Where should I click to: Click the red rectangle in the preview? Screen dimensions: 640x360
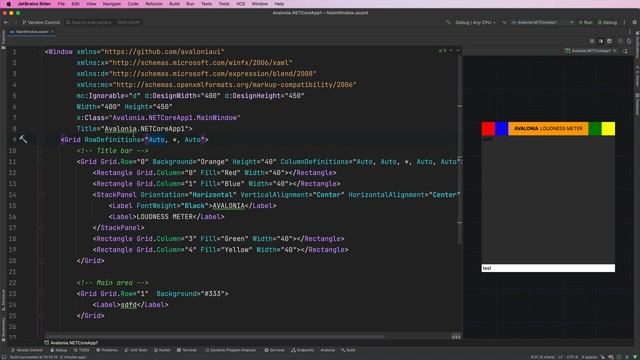[x=488, y=129]
